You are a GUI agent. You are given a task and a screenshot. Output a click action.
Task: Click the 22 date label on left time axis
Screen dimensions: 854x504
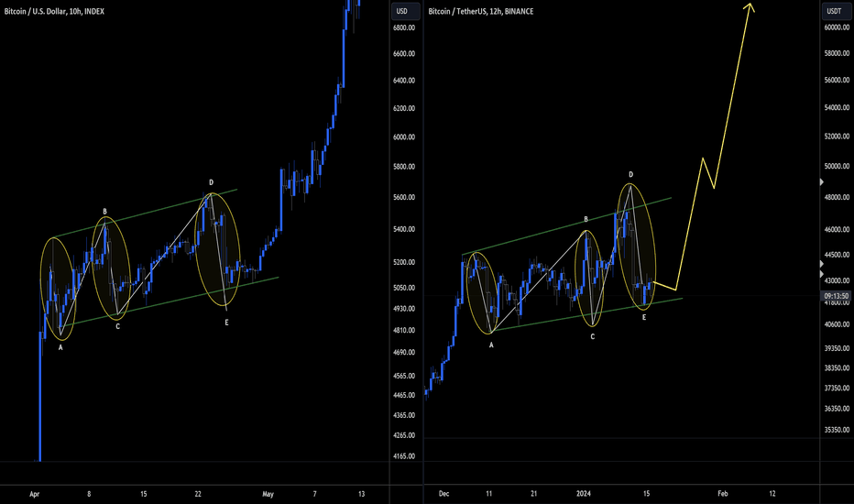(198, 494)
